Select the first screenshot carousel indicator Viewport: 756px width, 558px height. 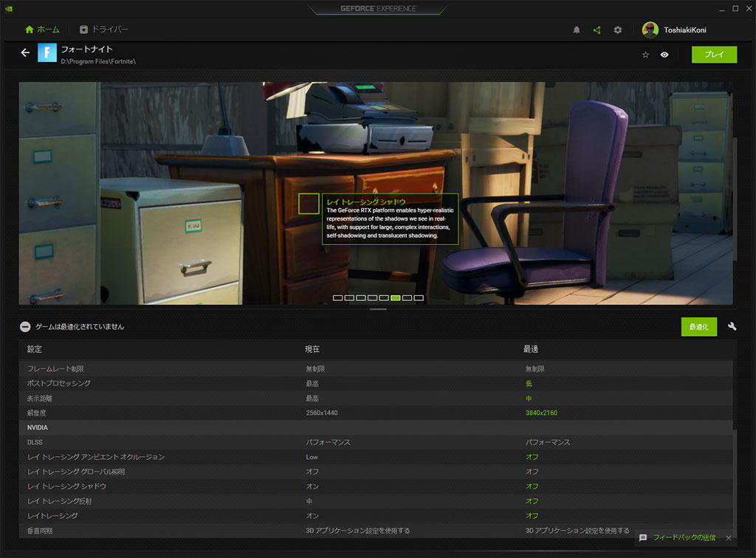[337, 297]
